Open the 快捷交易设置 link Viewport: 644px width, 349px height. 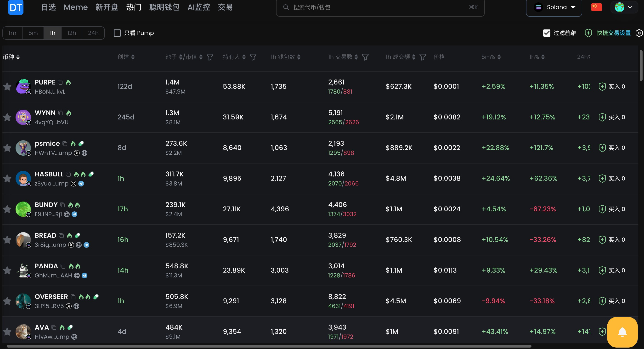pyautogui.click(x=614, y=33)
